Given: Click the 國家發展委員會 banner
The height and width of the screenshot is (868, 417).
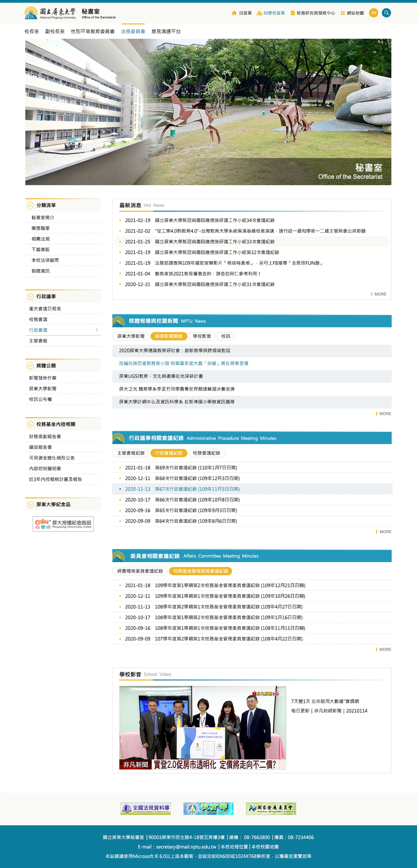Looking at the screenshot, I should (x=271, y=809).
